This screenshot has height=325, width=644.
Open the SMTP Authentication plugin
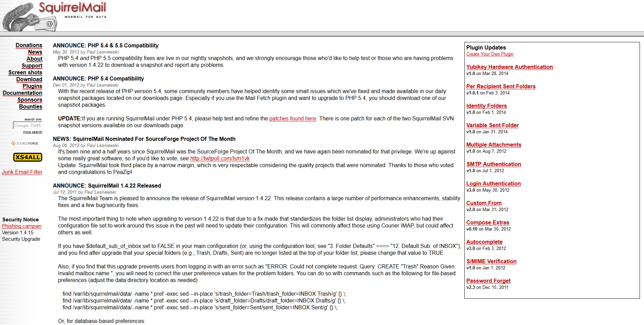pos(494,164)
